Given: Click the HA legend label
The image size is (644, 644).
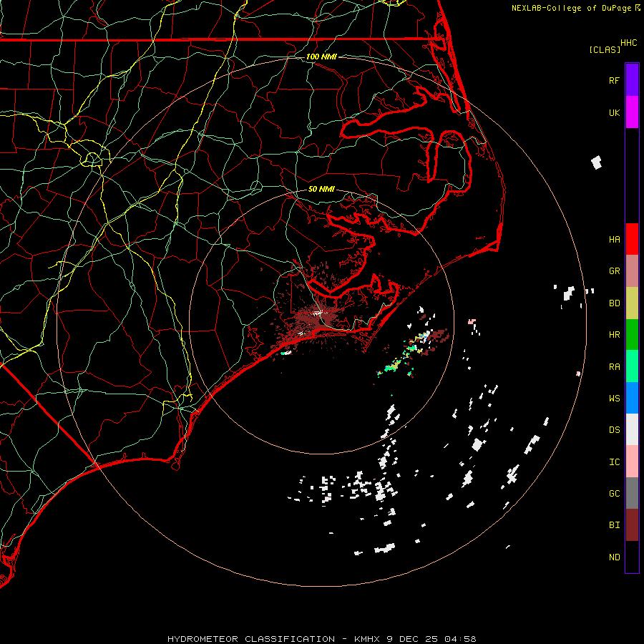Looking at the screenshot, I should coord(614,239).
